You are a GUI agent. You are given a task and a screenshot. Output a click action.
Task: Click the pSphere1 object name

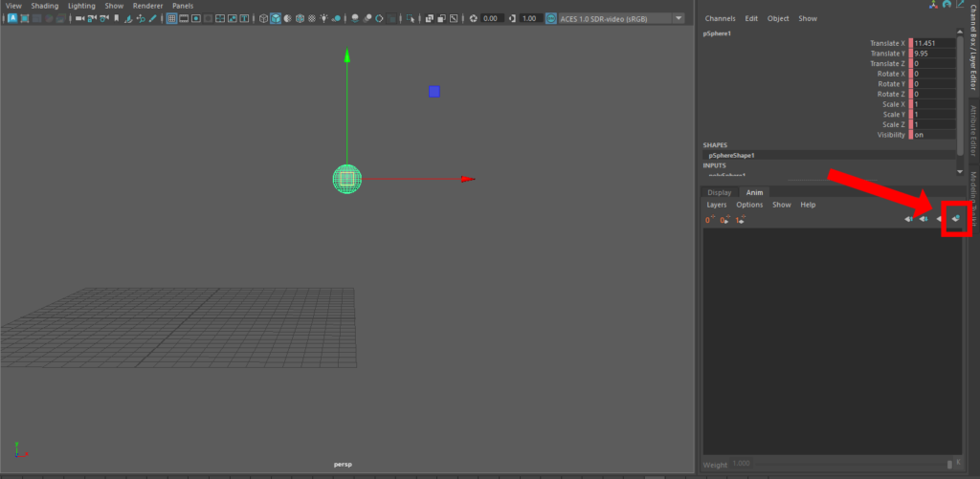(x=716, y=33)
